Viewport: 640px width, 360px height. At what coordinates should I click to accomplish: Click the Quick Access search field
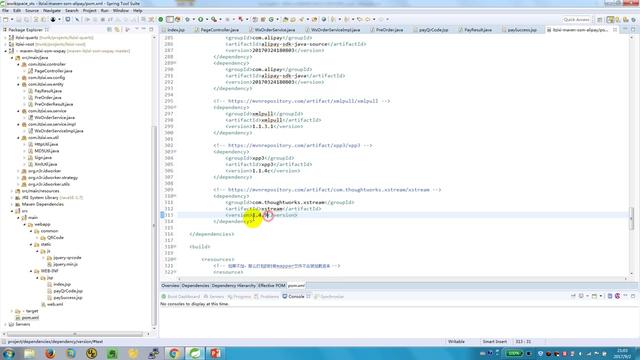576,19
